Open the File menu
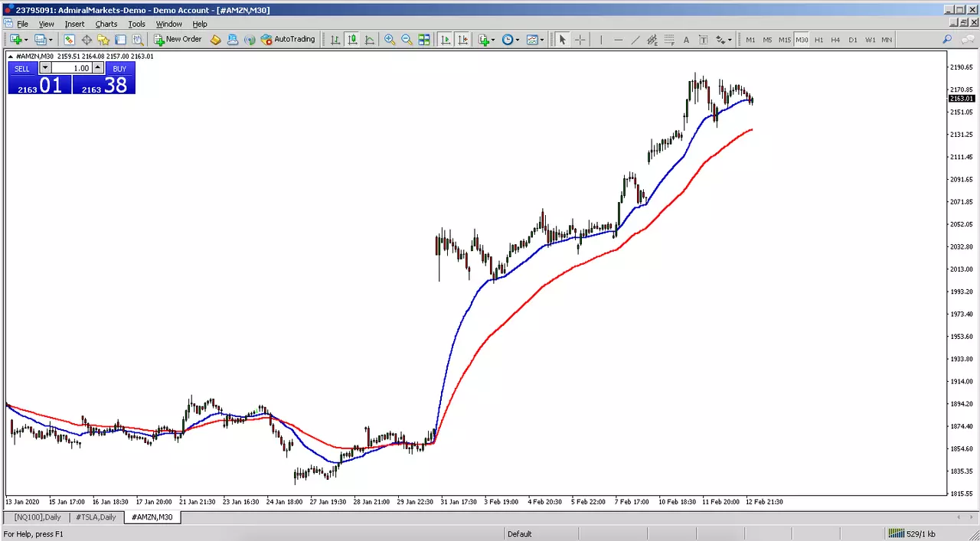 point(23,24)
